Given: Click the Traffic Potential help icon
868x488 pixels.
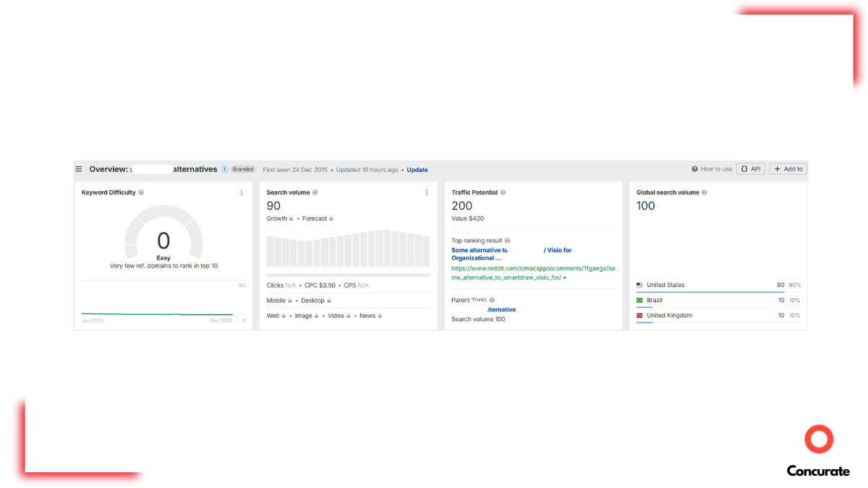Looking at the screenshot, I should pyautogui.click(x=503, y=193).
